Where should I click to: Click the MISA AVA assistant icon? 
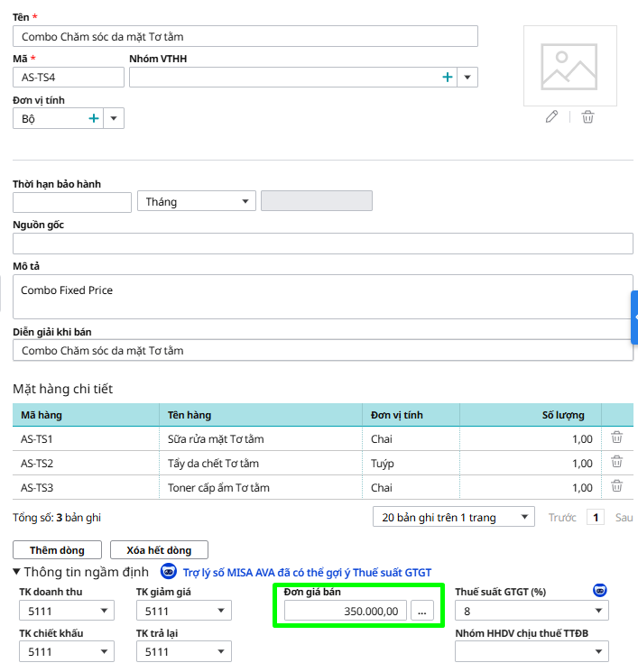tap(168, 572)
